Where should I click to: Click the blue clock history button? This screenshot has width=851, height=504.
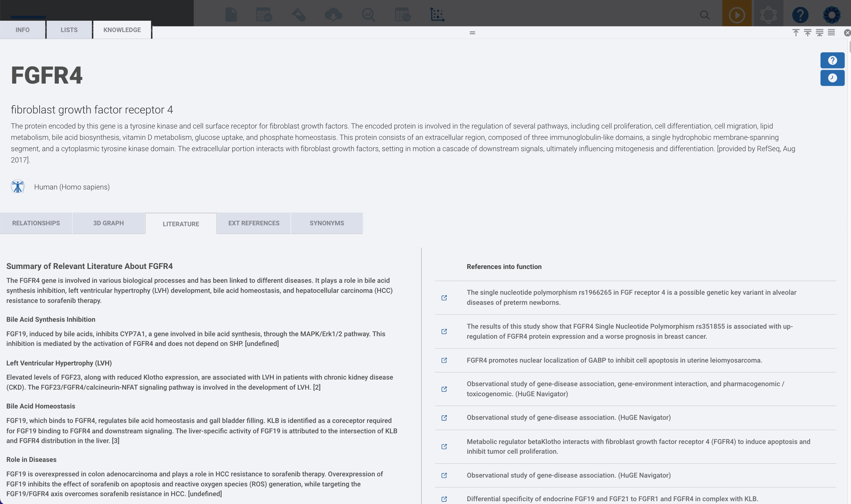click(x=832, y=78)
